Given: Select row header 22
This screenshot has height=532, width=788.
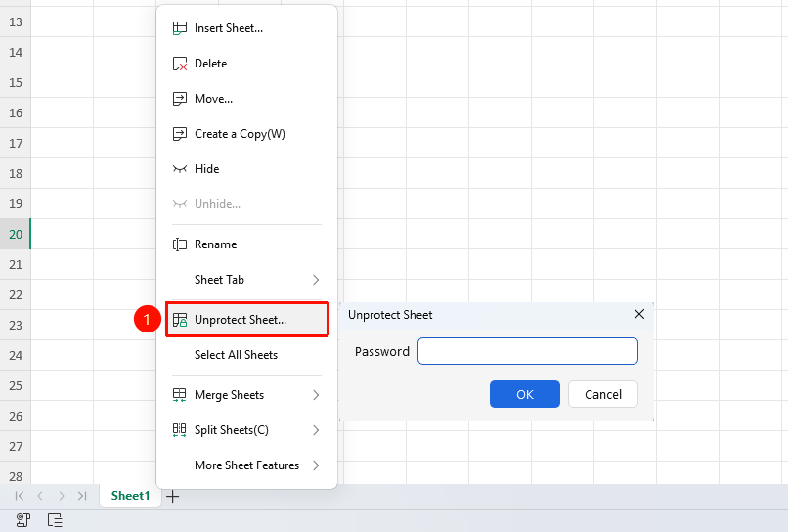Looking at the screenshot, I should [x=16, y=294].
